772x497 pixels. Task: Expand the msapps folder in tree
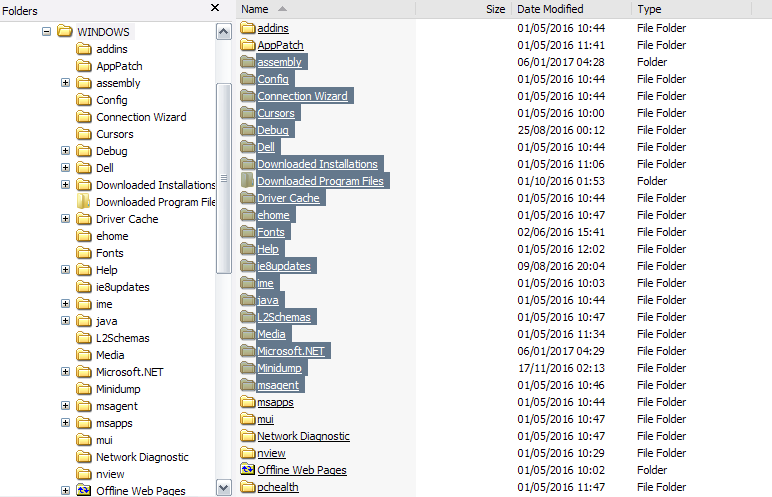tap(65, 422)
